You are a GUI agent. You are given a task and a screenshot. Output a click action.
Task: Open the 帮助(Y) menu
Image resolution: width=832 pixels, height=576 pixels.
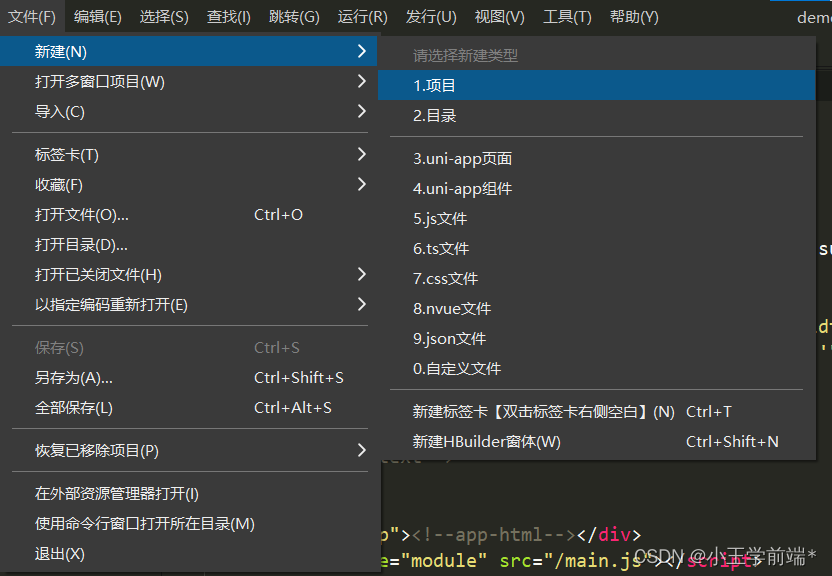(x=634, y=17)
